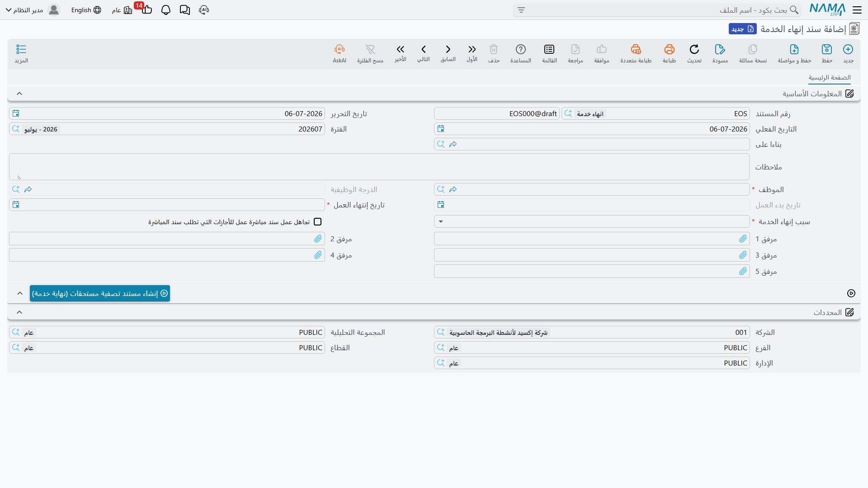Open the notifications bell icon
Image resolution: width=868 pixels, height=488 pixels.
coord(166,10)
